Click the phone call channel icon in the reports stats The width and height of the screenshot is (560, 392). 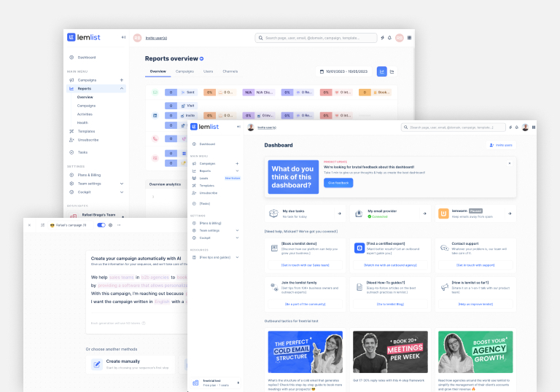[x=155, y=138]
